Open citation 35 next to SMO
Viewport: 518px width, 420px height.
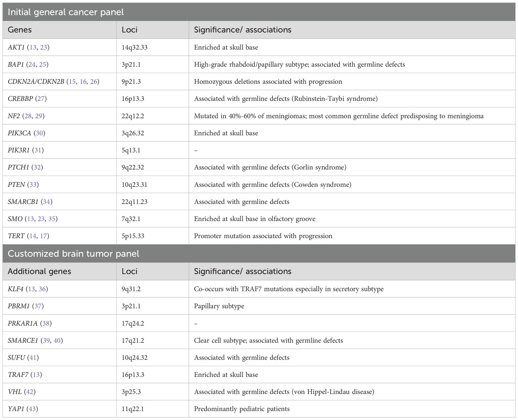pos(52,219)
